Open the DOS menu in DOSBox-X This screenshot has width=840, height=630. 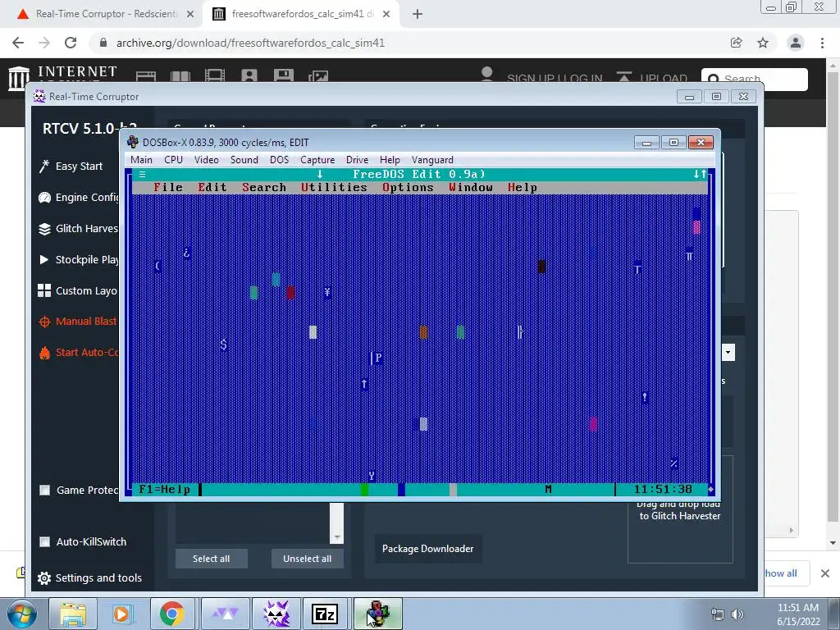[x=279, y=160]
